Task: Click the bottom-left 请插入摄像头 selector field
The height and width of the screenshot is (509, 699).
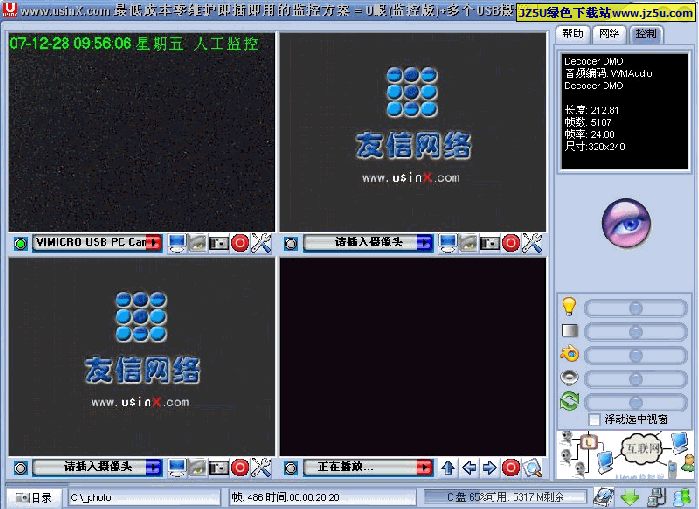Action: coord(97,467)
